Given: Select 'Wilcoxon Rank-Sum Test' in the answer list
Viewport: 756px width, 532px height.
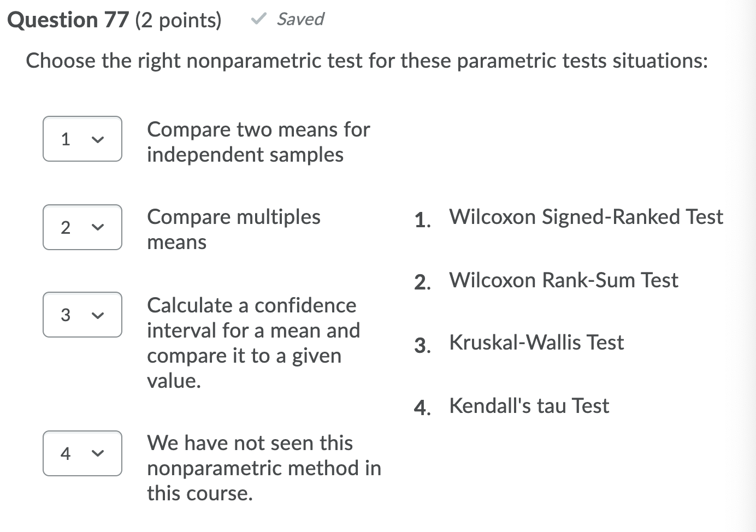Looking at the screenshot, I should [563, 280].
